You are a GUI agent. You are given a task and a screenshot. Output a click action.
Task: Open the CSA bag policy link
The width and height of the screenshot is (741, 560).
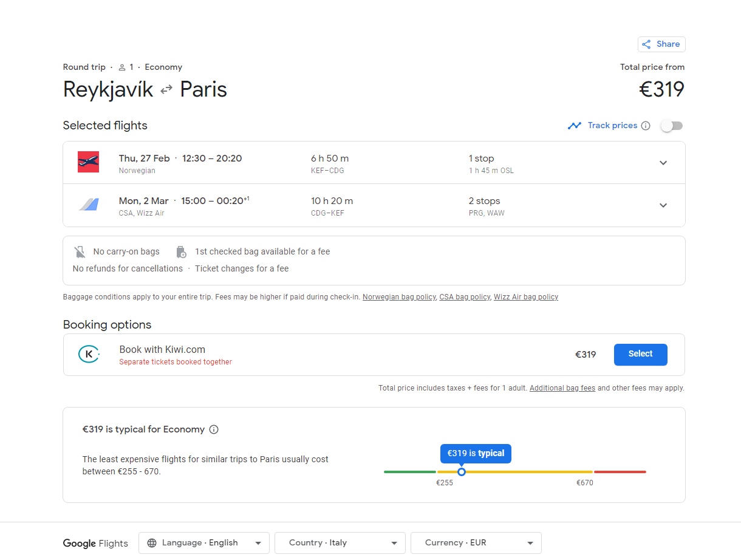(x=465, y=297)
